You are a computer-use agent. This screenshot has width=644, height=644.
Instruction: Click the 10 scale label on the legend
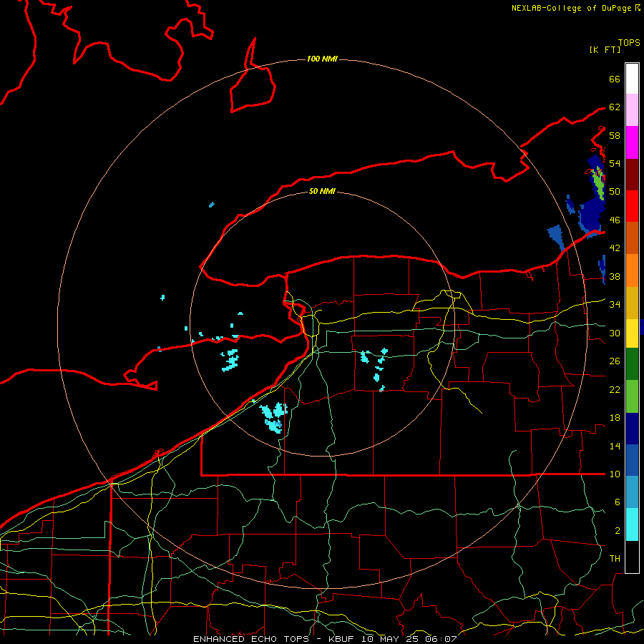click(x=615, y=474)
